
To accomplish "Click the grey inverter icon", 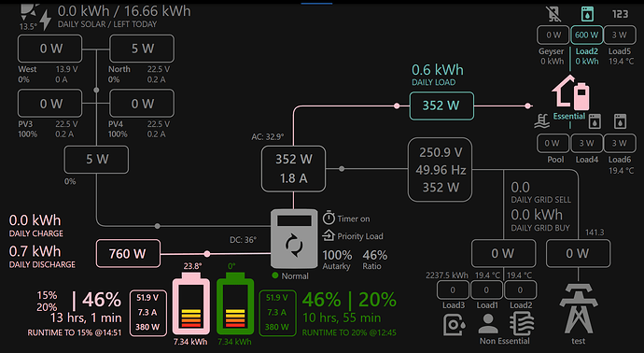I will [294, 239].
